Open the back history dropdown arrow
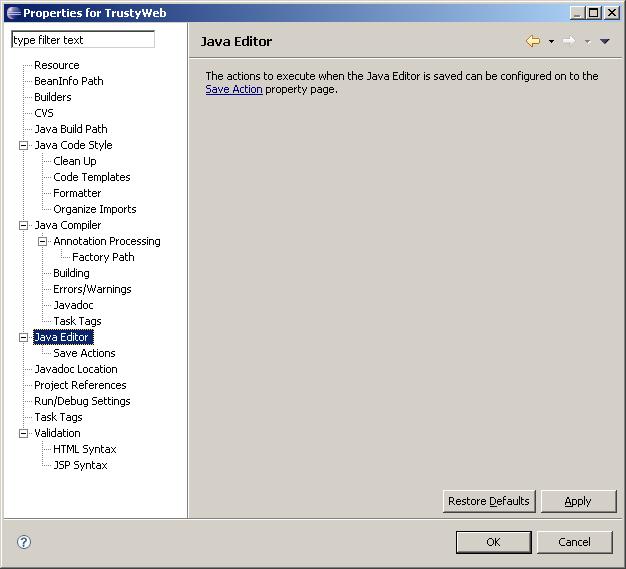 (551, 41)
